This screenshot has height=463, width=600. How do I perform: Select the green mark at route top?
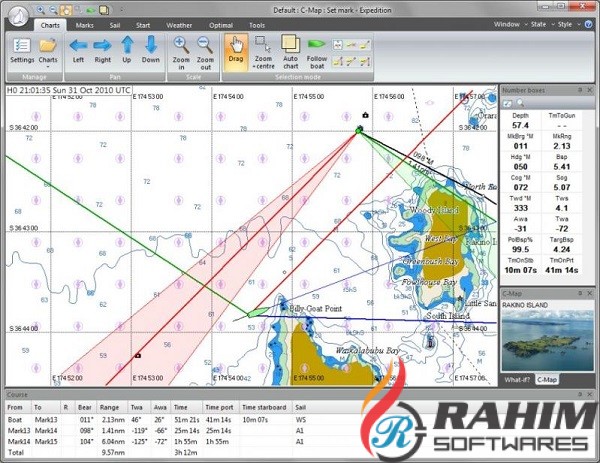coord(359,130)
